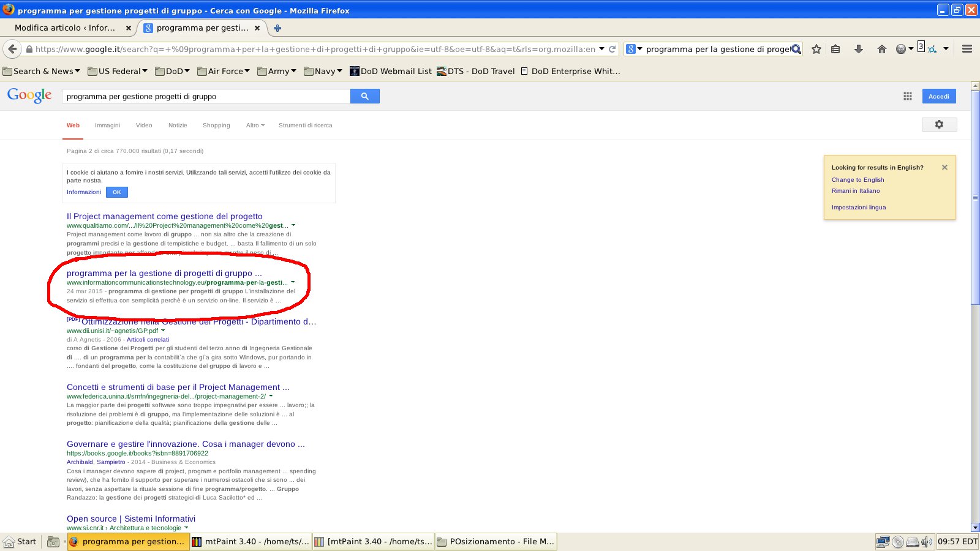Open the result options arrow for dii.unisi.it
The width and height of the screenshot is (980, 551).
coord(163,331)
